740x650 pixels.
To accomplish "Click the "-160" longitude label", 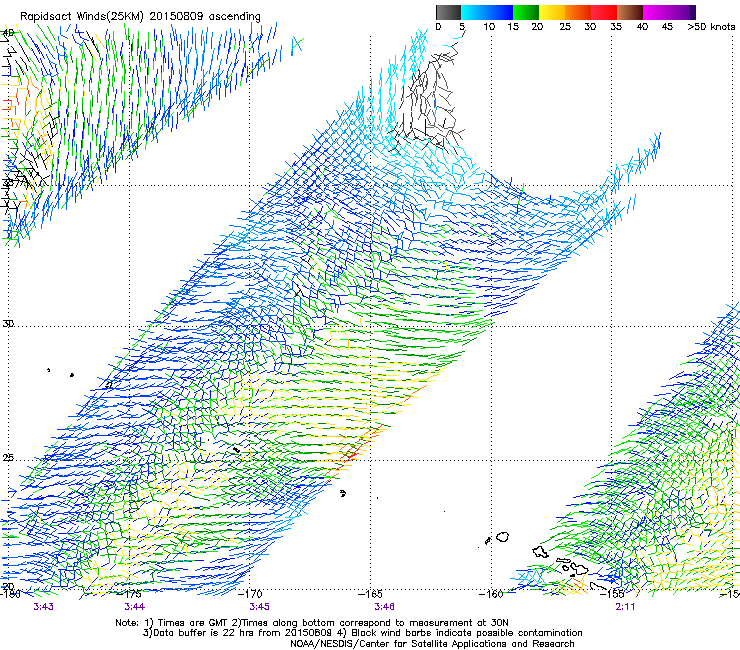I will tap(491, 593).
